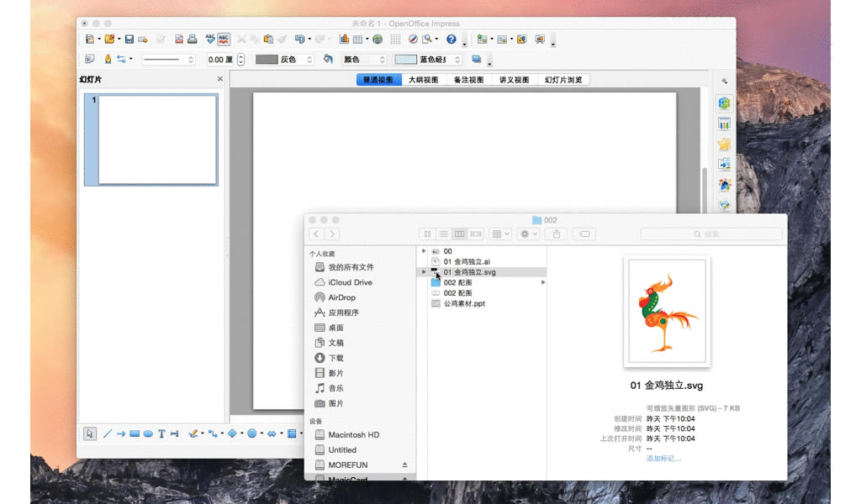
Task: Open the line style dropdown
Action: click(x=168, y=60)
